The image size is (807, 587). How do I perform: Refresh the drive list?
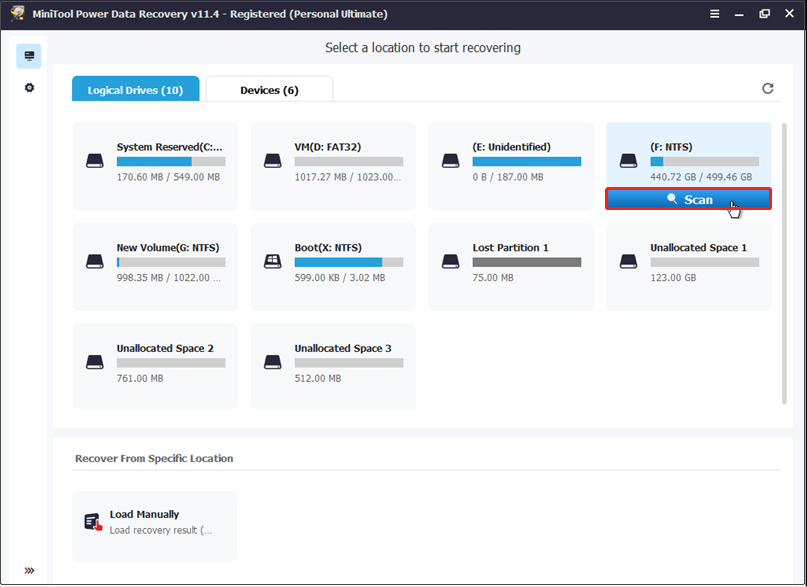pyautogui.click(x=767, y=88)
